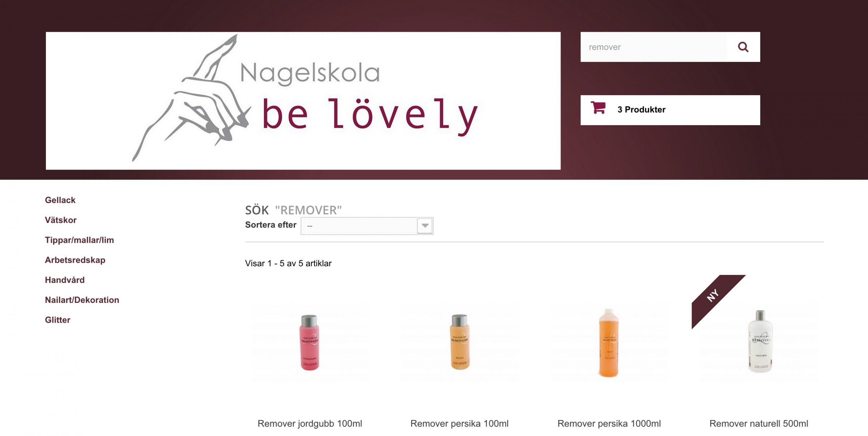Open Nailart/Dekoration category
This screenshot has height=436, width=868.
tap(82, 300)
